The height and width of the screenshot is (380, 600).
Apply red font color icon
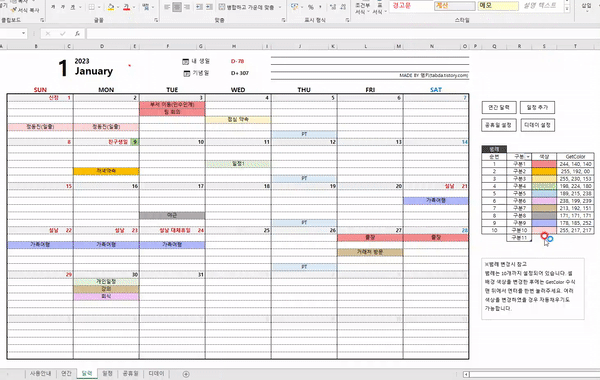pyautogui.click(x=127, y=7)
